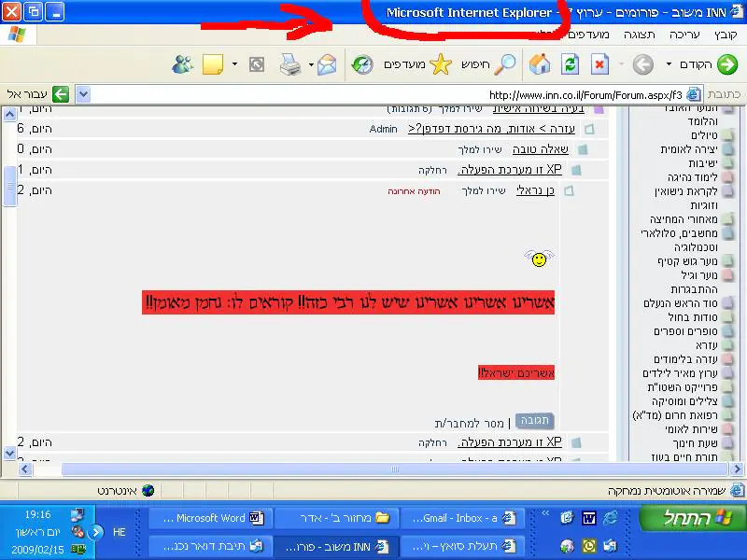Click the History clock icon
The height and width of the screenshot is (560, 747).
click(361, 64)
